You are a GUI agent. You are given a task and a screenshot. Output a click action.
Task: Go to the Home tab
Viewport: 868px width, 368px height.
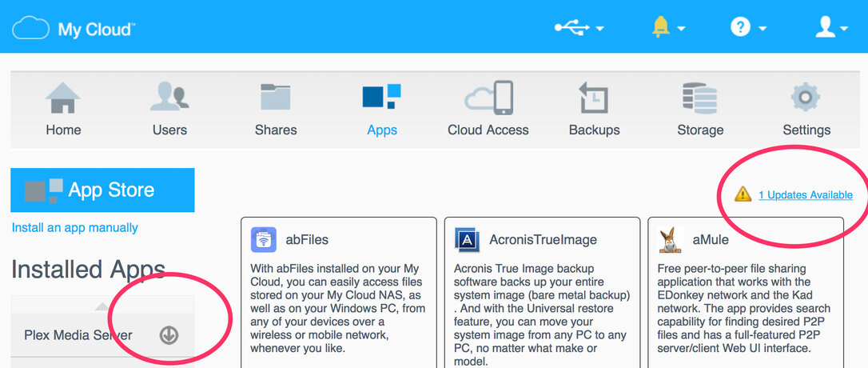click(63, 110)
